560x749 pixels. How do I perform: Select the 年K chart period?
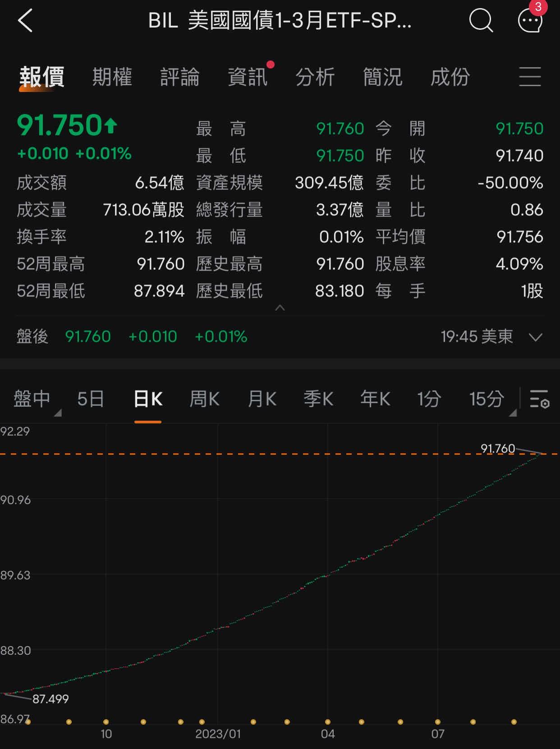[375, 399]
